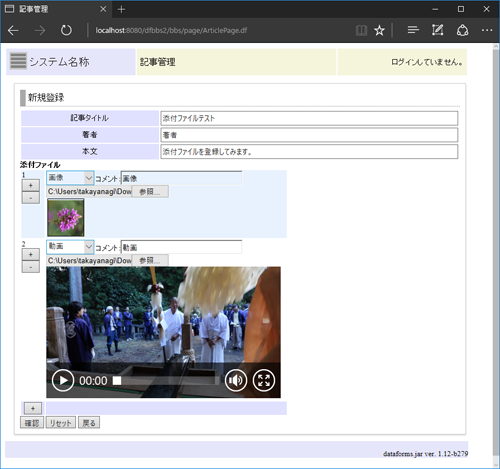500x469 pixels.
Task: Click the browser forward arrow
Action: [40, 30]
